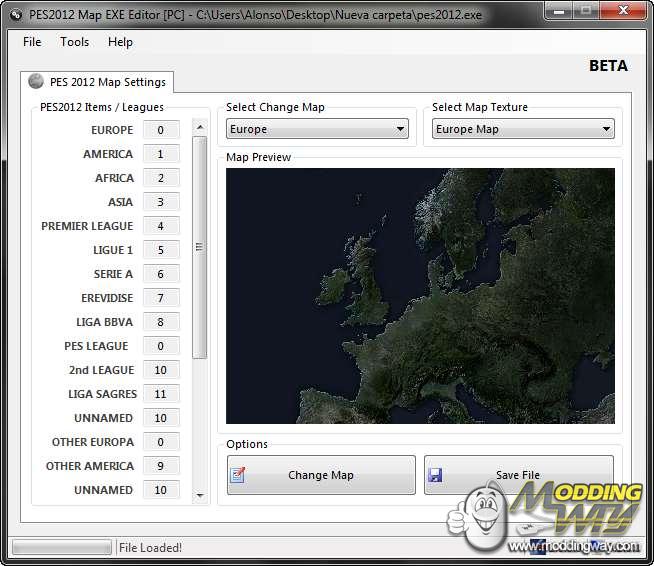Click the scroll down arrow in leagues list
The height and width of the screenshot is (566, 654).
coord(199,495)
